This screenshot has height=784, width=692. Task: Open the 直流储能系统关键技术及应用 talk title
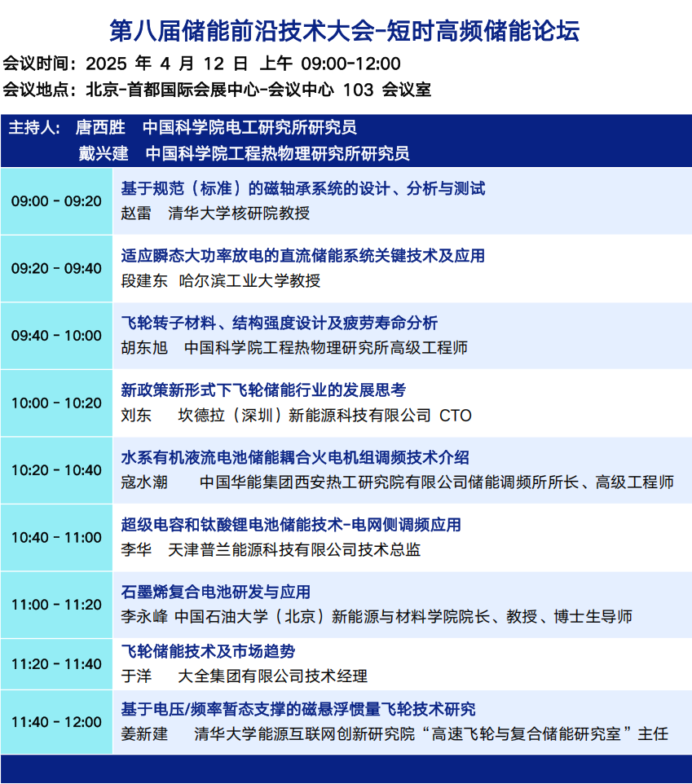(302, 256)
